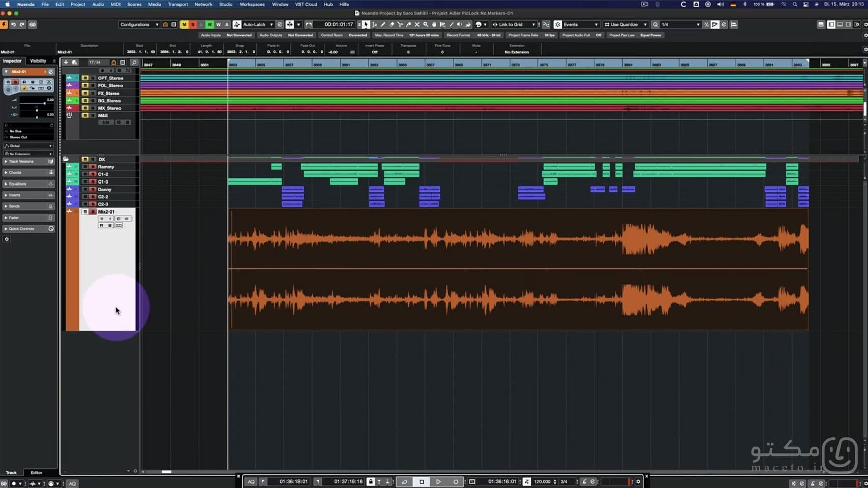
Task: Open the 1/4 quantize preset dropdown
Action: tap(680, 24)
